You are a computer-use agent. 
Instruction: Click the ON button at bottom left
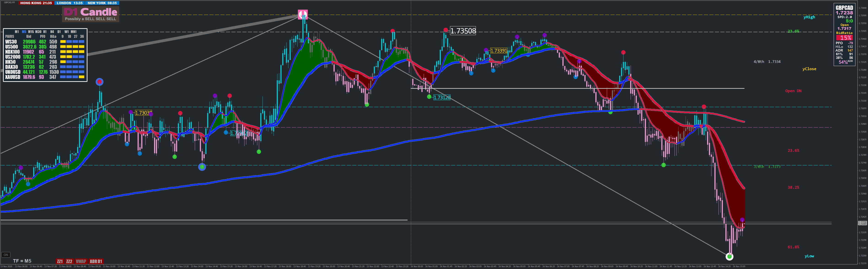(x=6, y=255)
